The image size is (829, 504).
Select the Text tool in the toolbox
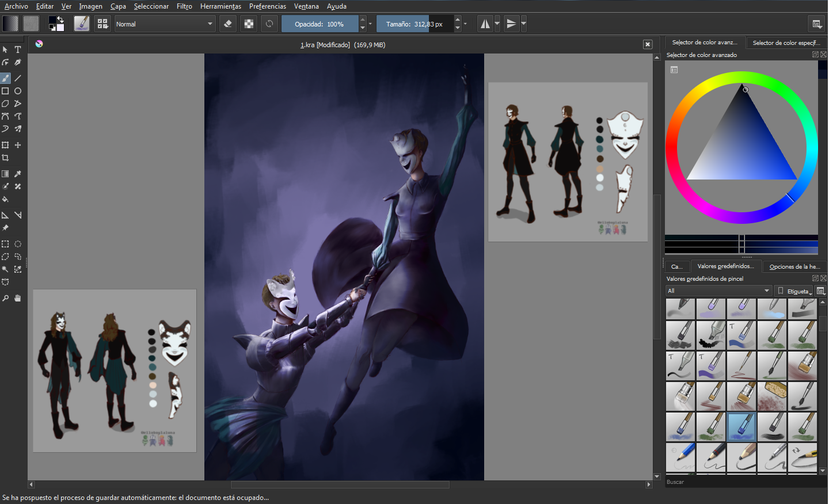coord(18,49)
